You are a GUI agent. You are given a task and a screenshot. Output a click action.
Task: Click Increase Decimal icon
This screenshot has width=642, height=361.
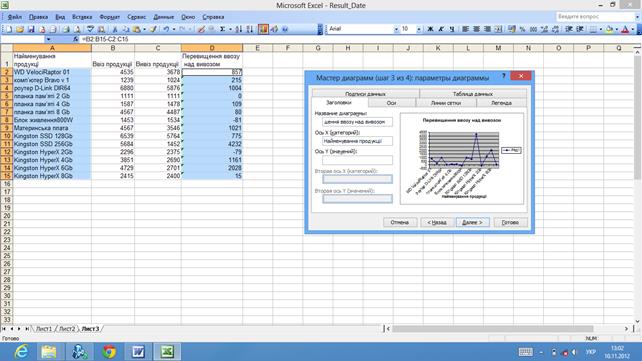pyautogui.click(x=544, y=29)
